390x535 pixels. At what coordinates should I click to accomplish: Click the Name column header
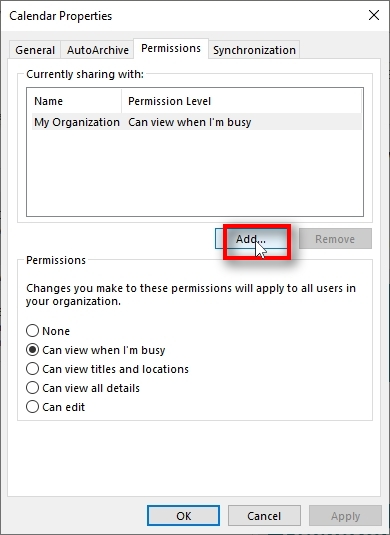tap(77, 101)
